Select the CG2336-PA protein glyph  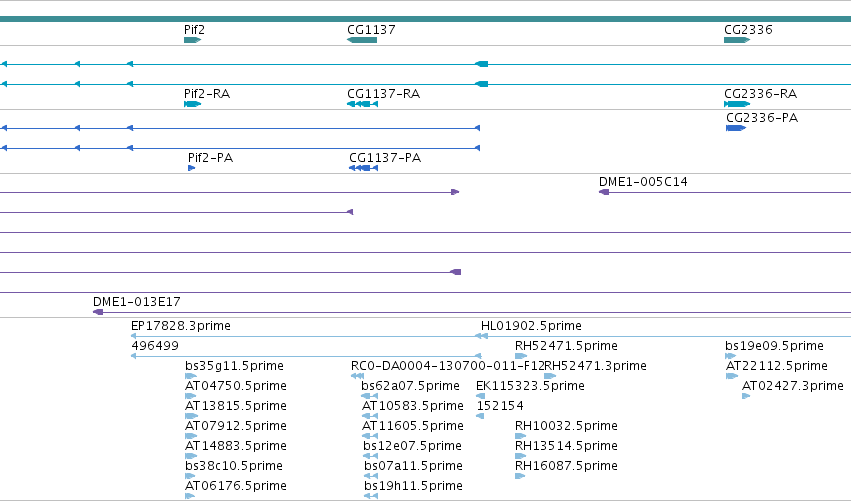[x=736, y=128]
